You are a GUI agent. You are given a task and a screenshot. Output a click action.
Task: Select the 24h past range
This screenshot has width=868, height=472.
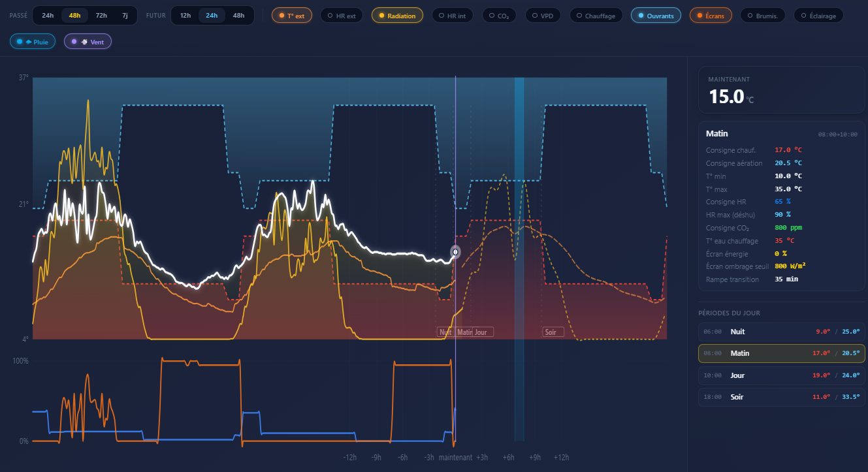point(48,15)
